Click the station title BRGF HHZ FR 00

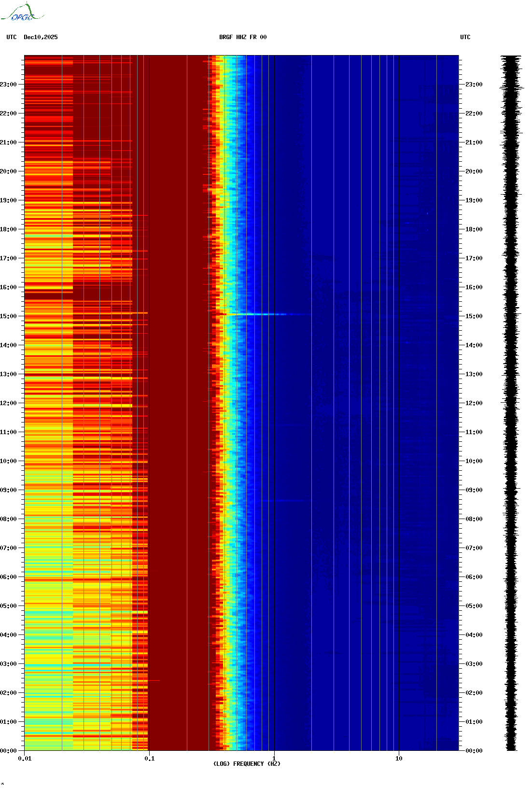(243, 37)
